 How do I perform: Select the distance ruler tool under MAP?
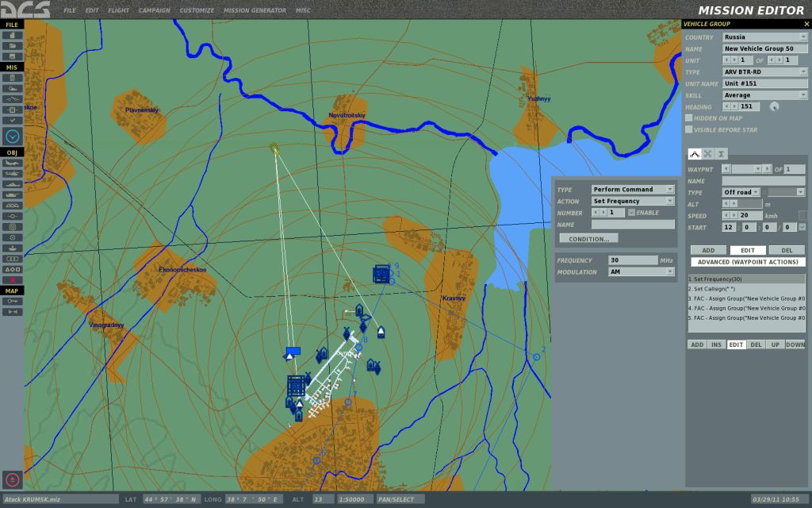point(13,311)
